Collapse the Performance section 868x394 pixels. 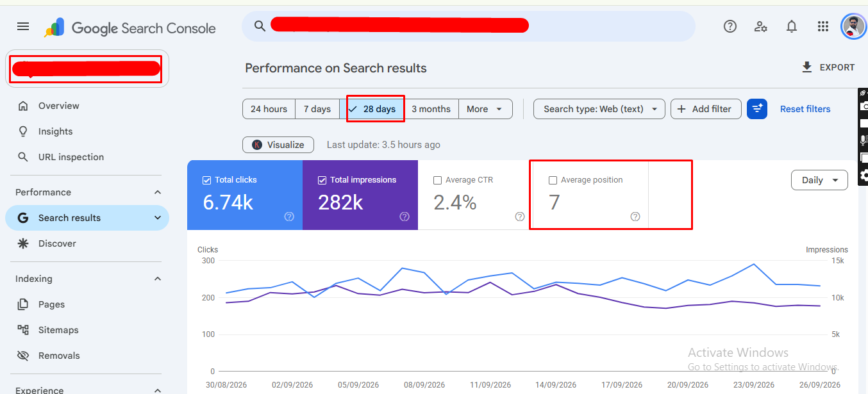click(x=158, y=192)
